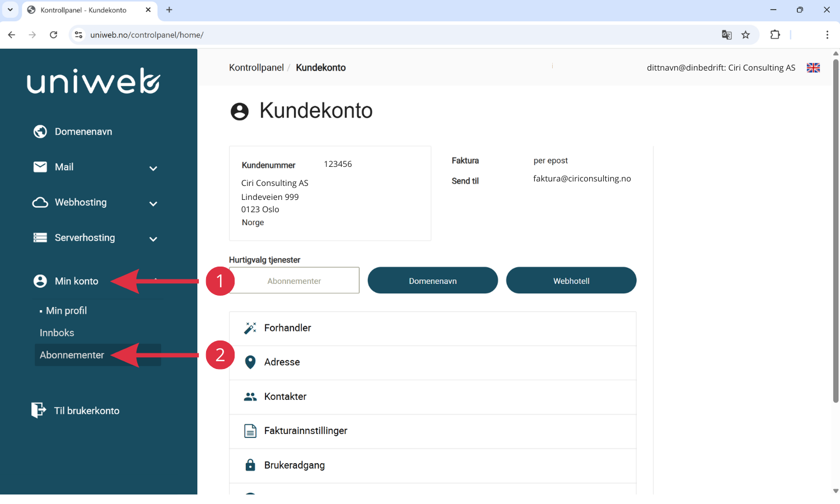Click the Ciri Consulting AS address name

pyautogui.click(x=275, y=183)
